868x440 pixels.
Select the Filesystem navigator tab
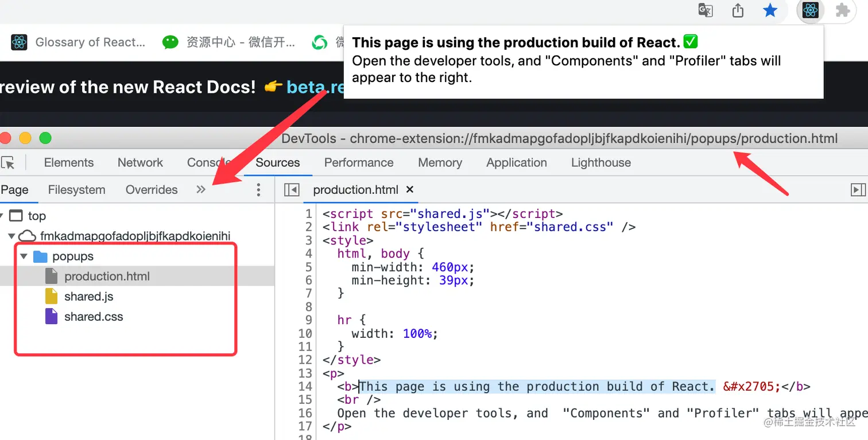76,190
